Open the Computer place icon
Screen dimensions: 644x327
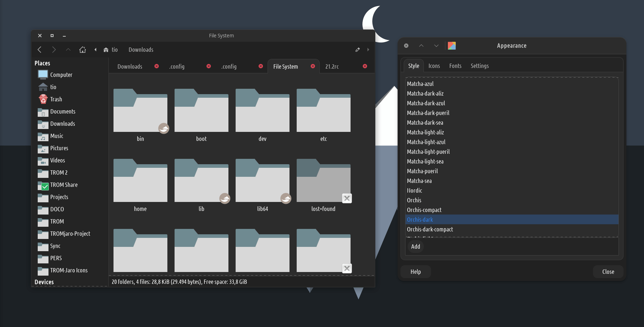coord(43,74)
